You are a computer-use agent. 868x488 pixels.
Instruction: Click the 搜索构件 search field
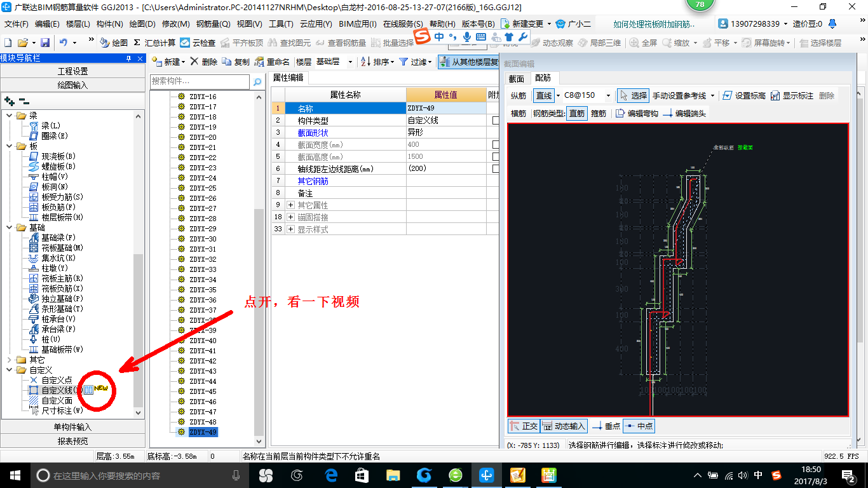point(200,81)
